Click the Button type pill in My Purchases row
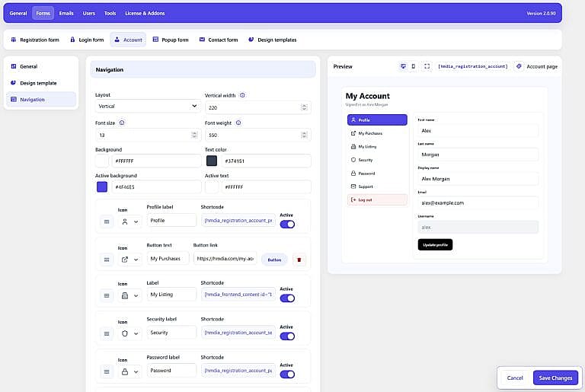The image size is (585, 392). click(x=274, y=260)
